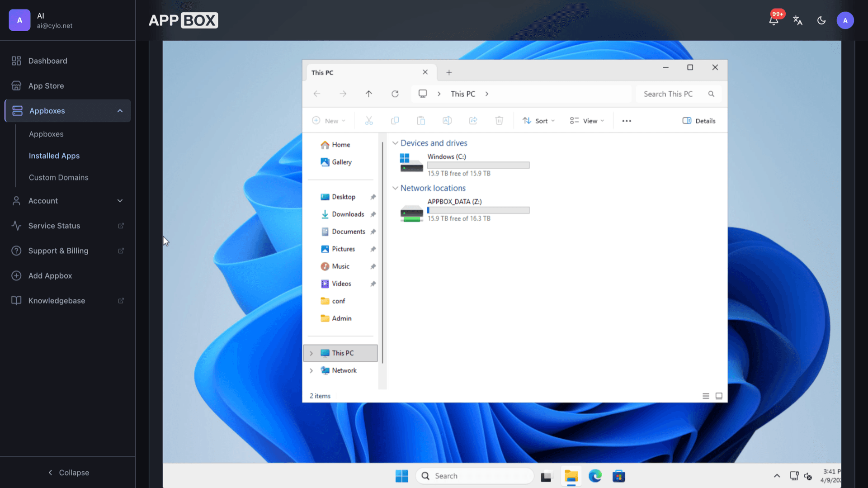Switch to details list view icon in status bar
Image resolution: width=868 pixels, height=488 pixels.
tap(706, 396)
